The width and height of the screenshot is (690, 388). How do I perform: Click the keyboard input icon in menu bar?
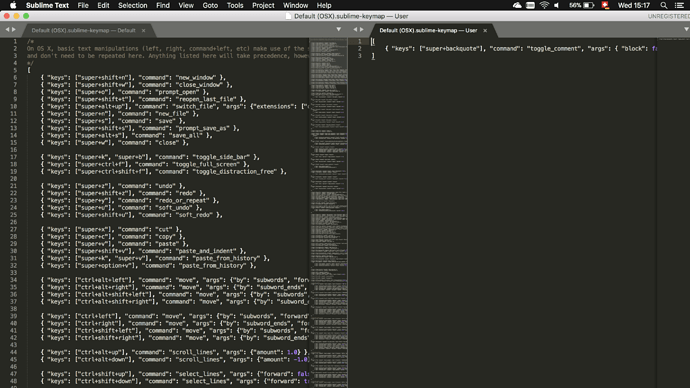[531, 5]
